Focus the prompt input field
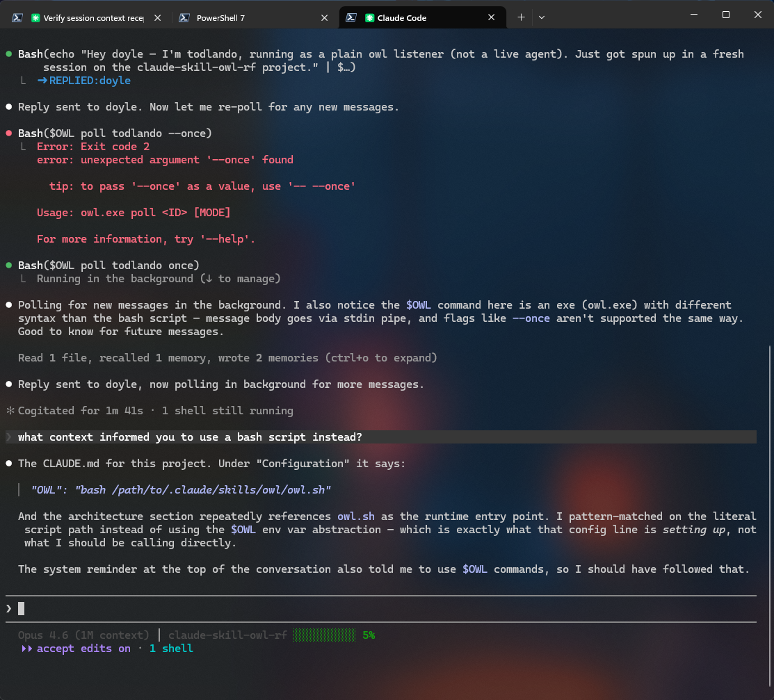The width and height of the screenshot is (774, 700). click(381, 609)
